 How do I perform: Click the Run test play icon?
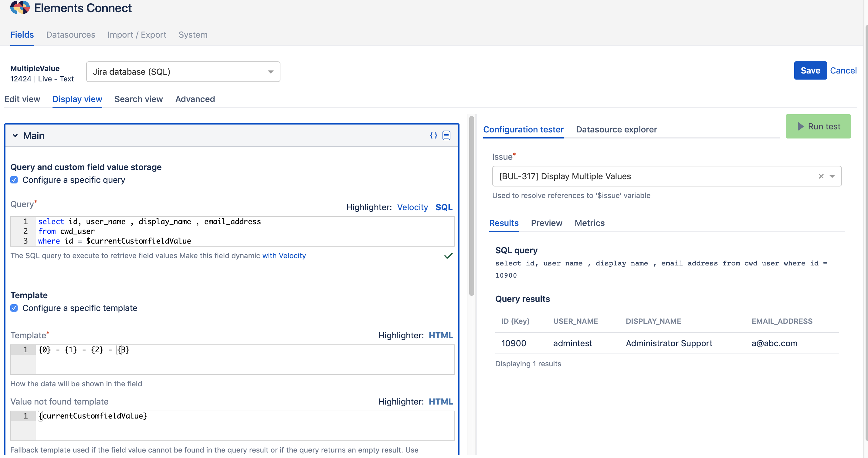click(801, 126)
